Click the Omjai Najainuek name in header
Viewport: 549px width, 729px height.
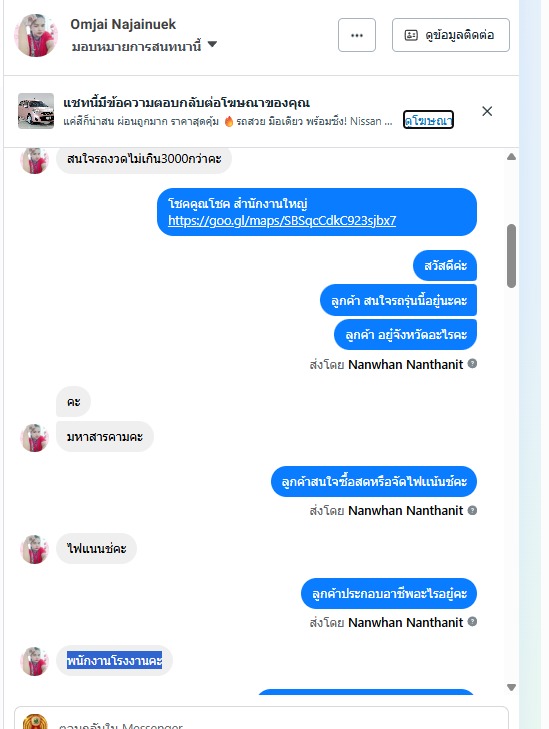(x=123, y=24)
